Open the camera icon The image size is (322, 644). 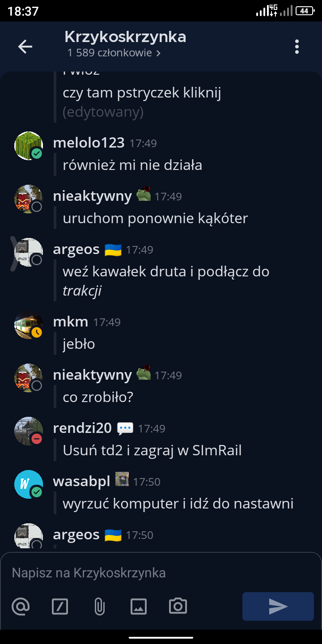178,606
